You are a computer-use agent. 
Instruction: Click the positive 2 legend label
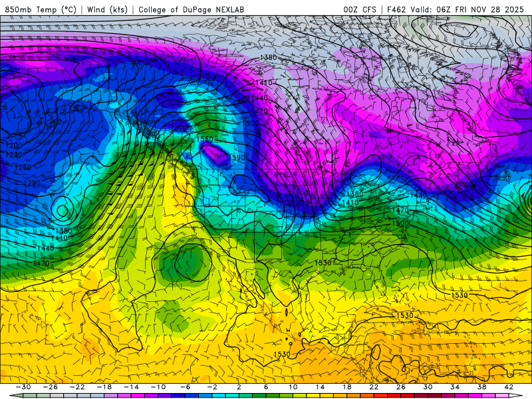pos(239,387)
